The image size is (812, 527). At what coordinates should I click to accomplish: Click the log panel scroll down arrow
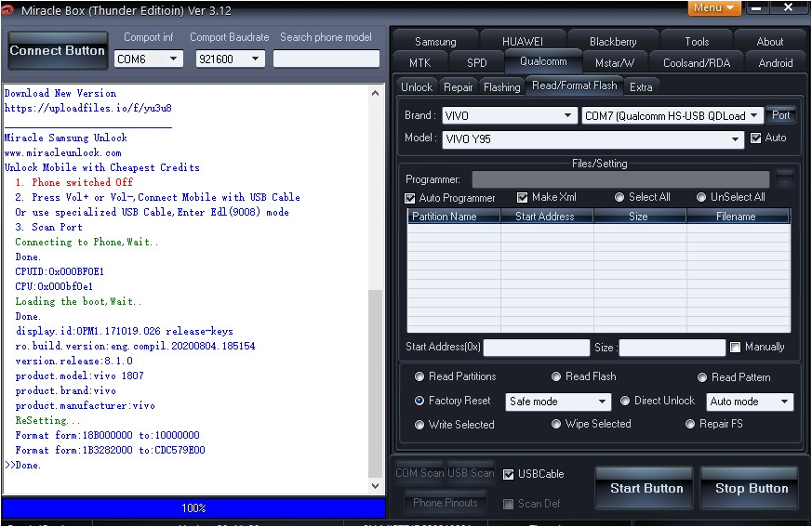coord(376,485)
